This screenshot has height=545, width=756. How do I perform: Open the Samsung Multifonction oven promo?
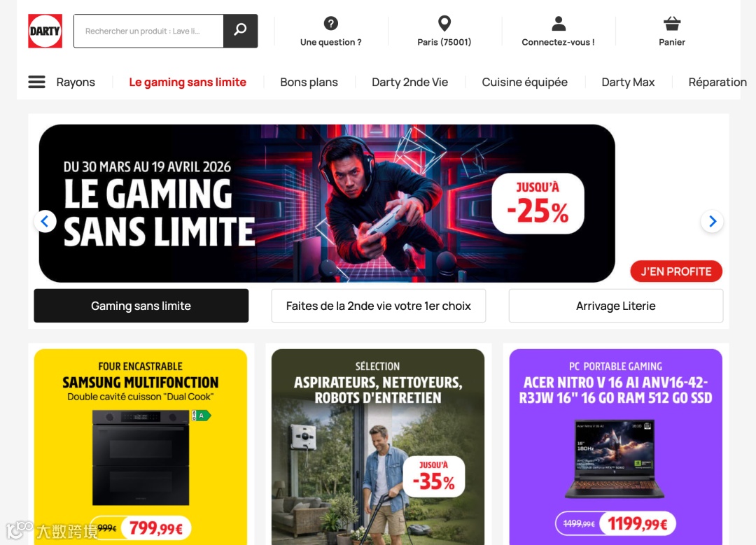tap(141, 446)
